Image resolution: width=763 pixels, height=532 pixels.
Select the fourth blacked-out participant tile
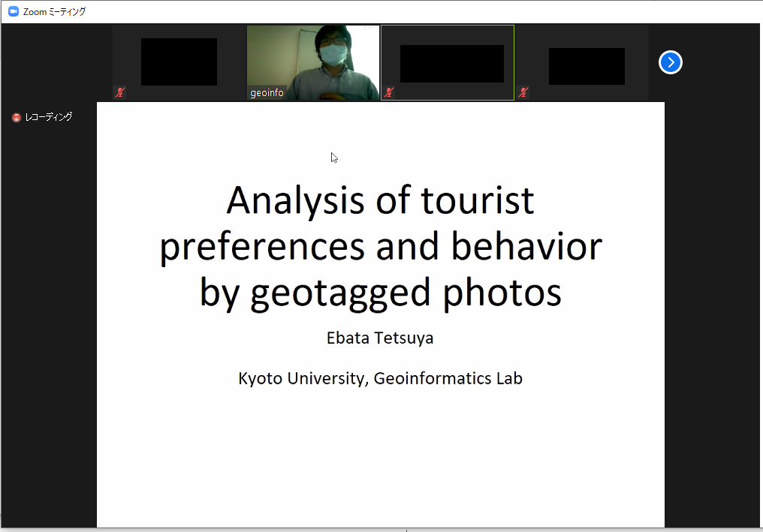point(582,63)
